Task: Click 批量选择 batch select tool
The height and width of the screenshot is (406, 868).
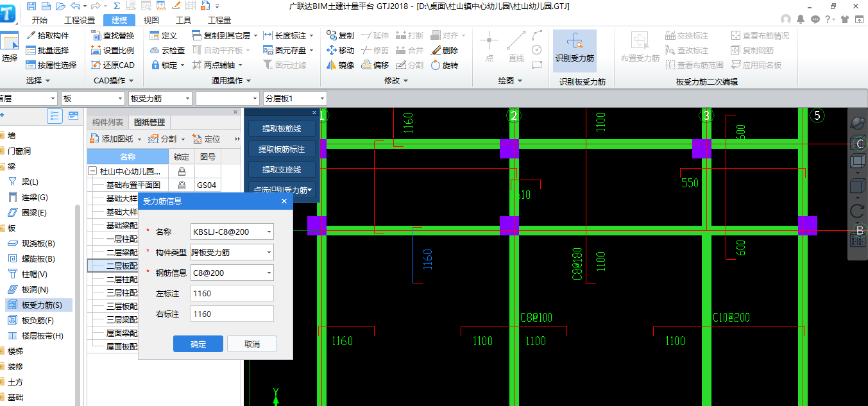Action: (x=47, y=50)
